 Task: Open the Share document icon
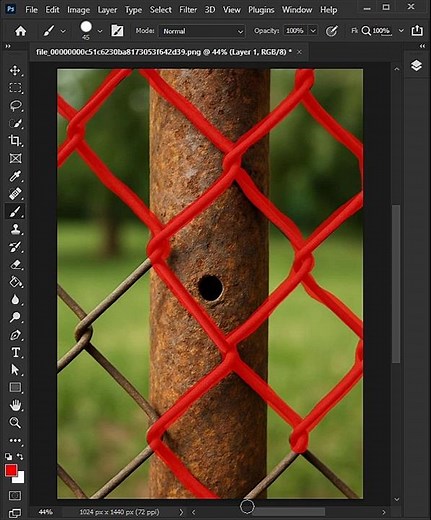click(x=417, y=31)
